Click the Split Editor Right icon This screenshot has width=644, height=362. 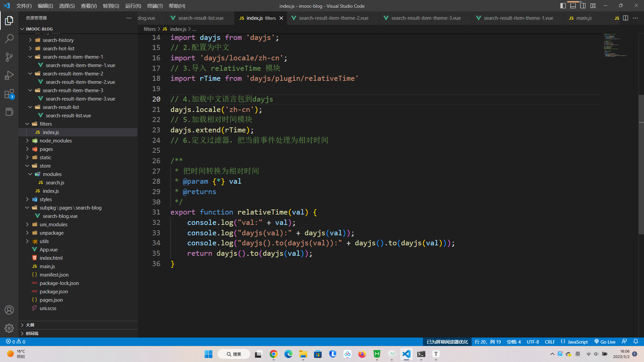[x=626, y=18]
